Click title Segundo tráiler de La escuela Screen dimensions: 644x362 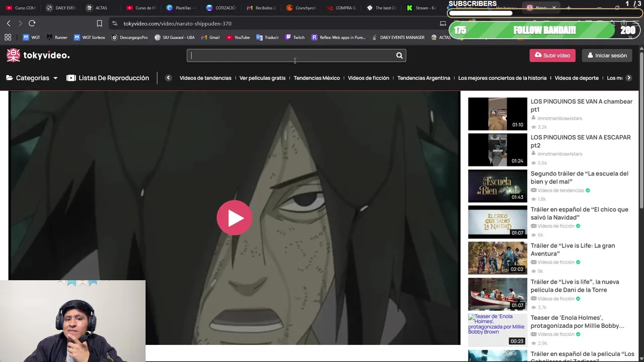pyautogui.click(x=580, y=177)
